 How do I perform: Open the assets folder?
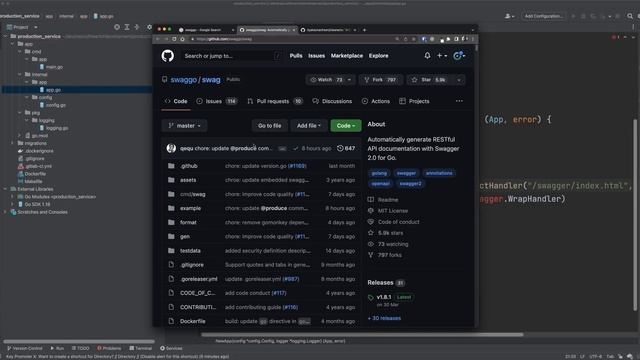tap(188, 180)
